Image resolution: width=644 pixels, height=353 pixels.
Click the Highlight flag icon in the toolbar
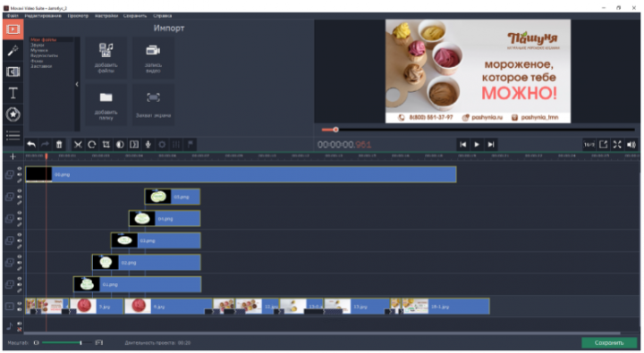click(x=191, y=145)
